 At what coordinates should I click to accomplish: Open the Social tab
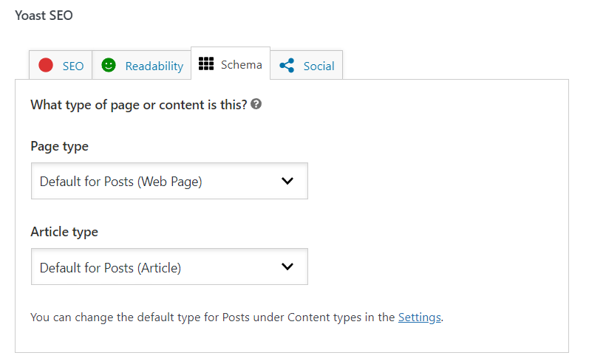coord(307,65)
